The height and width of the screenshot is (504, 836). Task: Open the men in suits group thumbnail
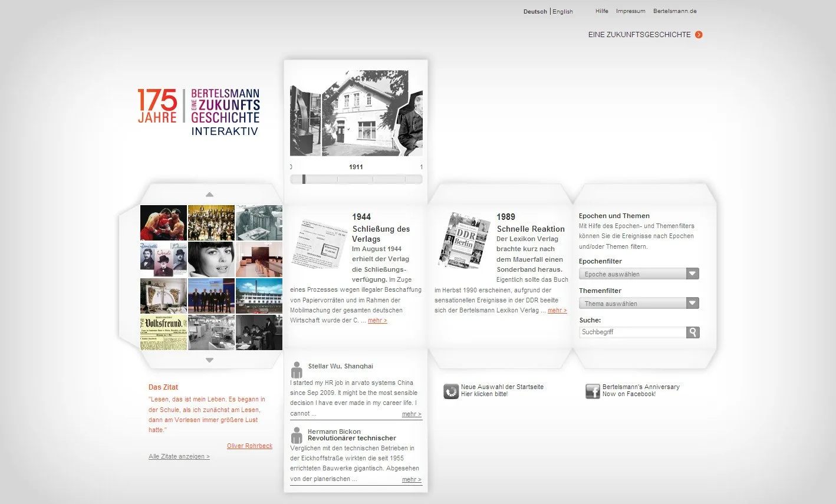tap(211, 296)
